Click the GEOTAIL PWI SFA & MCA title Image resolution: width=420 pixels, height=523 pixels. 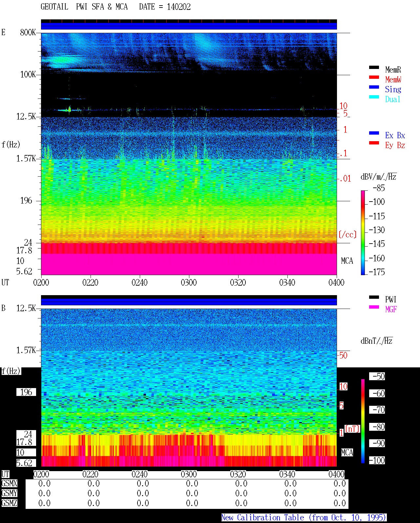pyautogui.click(x=84, y=7)
